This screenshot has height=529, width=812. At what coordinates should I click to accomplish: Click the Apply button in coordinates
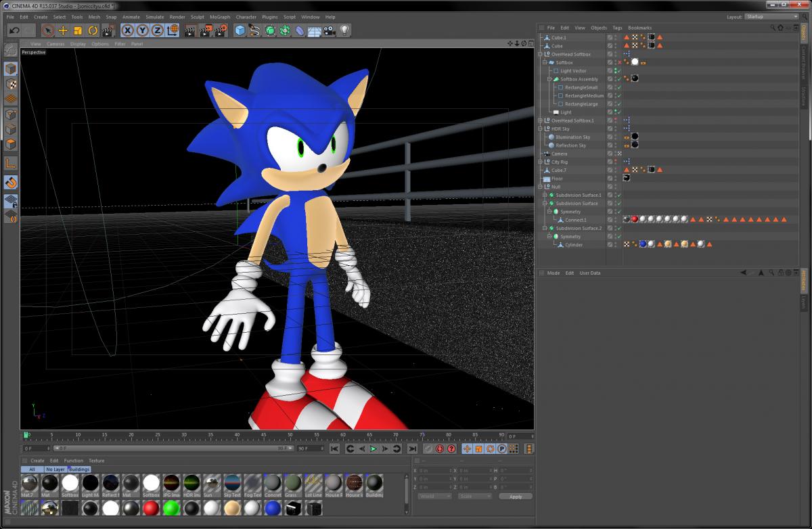[x=516, y=497]
